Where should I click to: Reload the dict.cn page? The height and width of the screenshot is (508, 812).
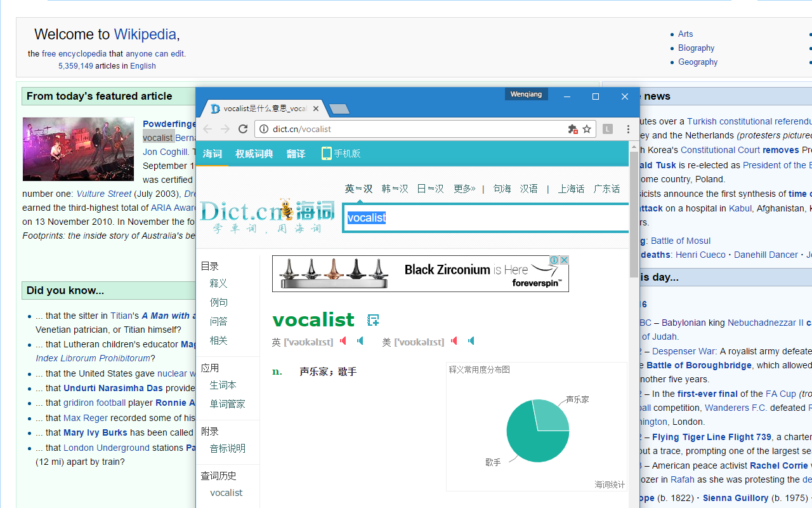[x=243, y=129]
